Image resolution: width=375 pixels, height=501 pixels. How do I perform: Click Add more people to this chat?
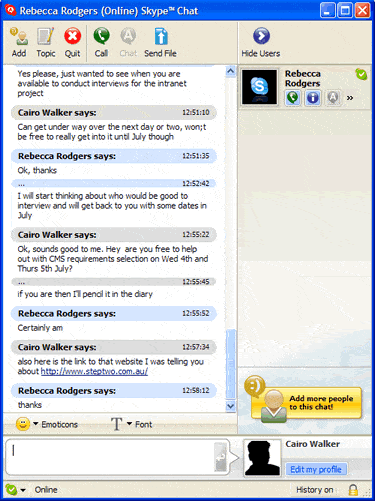[303, 400]
